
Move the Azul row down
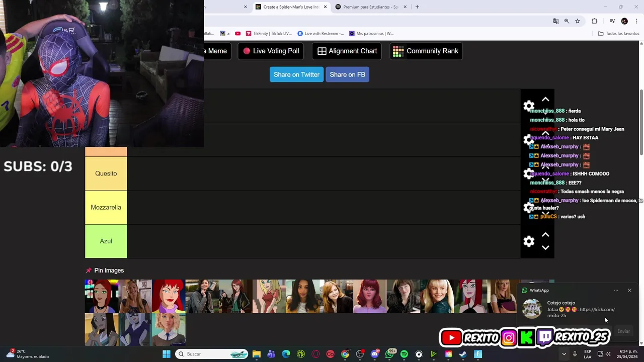(545, 247)
